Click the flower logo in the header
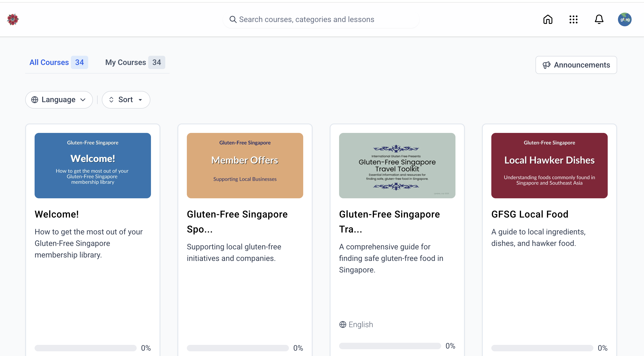 click(x=13, y=19)
